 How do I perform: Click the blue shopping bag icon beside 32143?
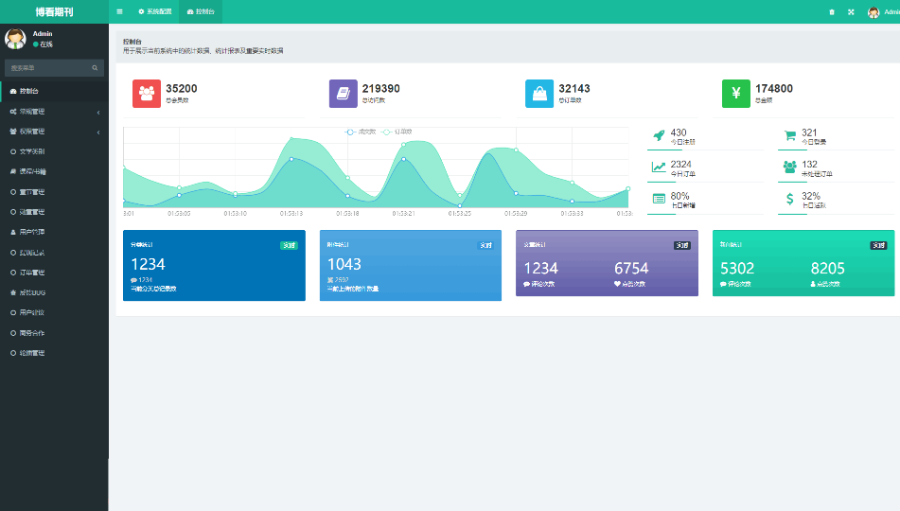coord(540,94)
